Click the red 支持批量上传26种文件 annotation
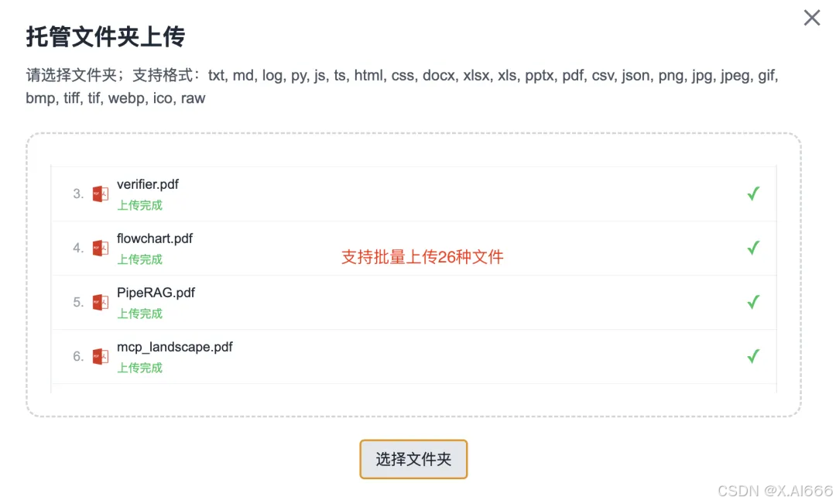Viewport: 836px width, 504px height. pos(422,256)
